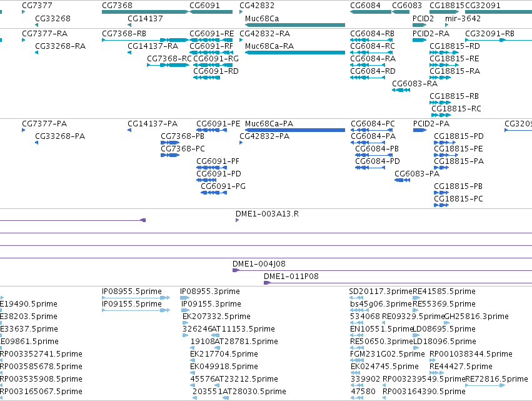The height and width of the screenshot is (401, 532).
Task: Select EST EK049918.5prime label
Action: 224,367
